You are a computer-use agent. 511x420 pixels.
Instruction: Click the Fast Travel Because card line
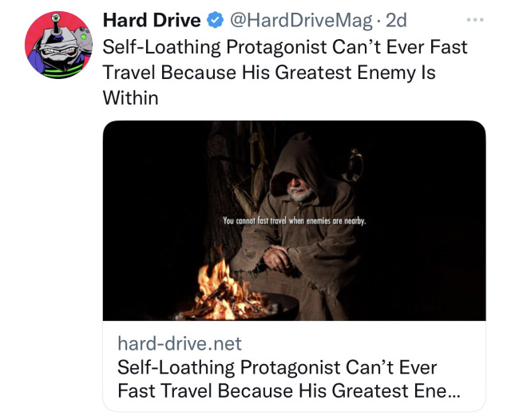(x=288, y=390)
